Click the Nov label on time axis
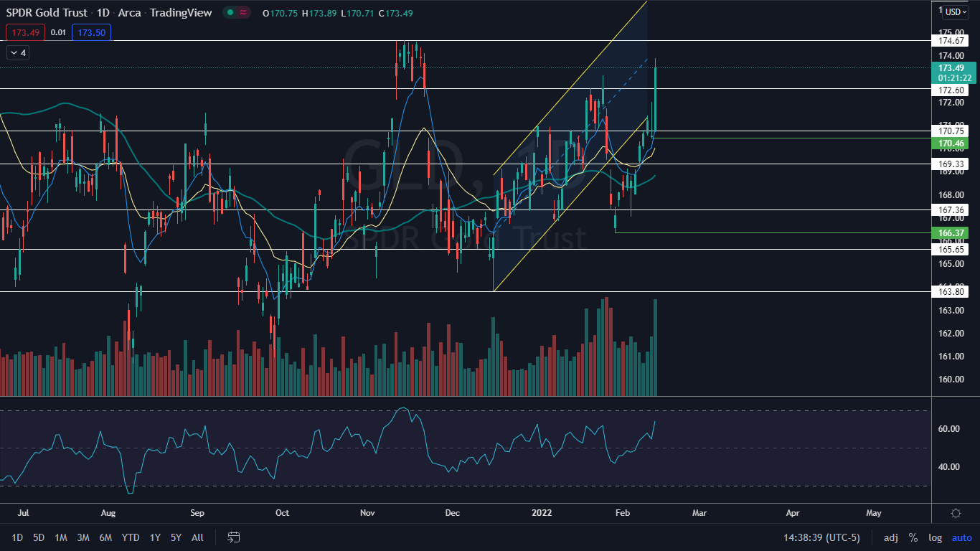The width and height of the screenshot is (980, 551). click(368, 513)
